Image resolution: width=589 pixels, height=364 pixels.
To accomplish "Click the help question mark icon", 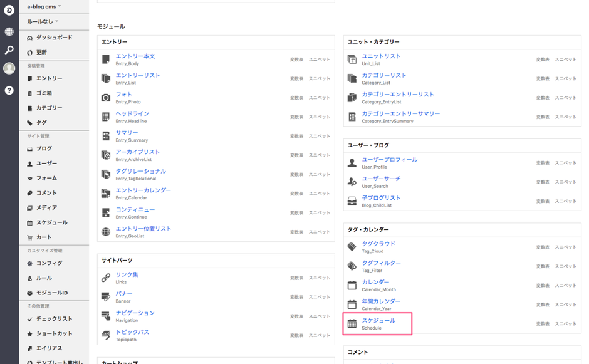I will coord(8,91).
